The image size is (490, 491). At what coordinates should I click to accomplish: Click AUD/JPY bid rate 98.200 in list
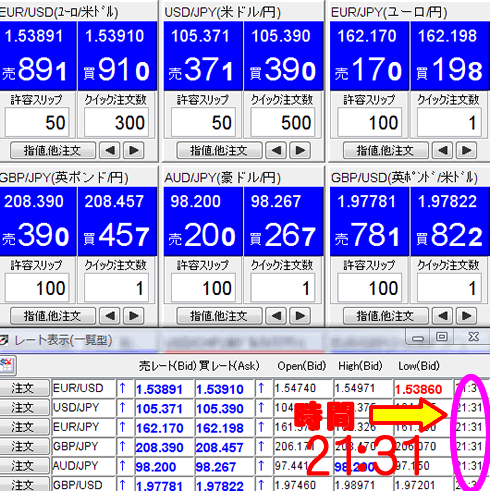click(x=156, y=467)
